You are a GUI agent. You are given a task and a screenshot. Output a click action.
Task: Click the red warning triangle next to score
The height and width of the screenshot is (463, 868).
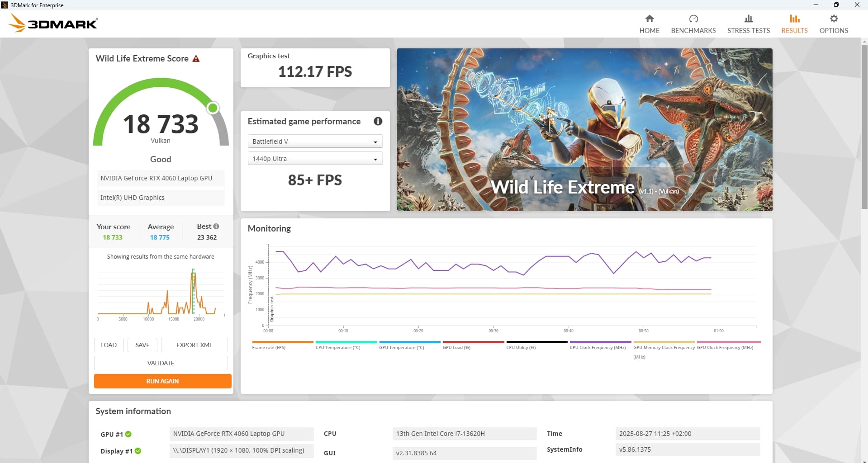coord(196,59)
